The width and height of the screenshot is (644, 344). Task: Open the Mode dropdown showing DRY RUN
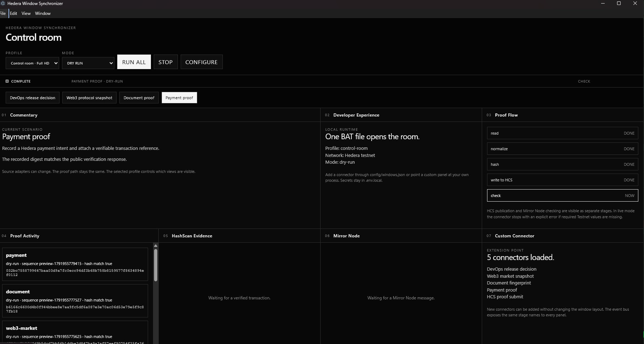(x=88, y=63)
